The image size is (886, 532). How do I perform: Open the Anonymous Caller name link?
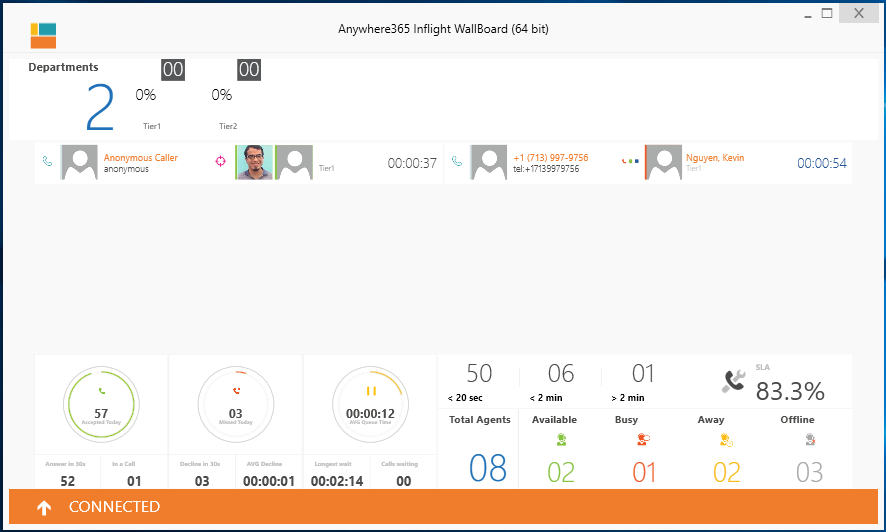point(141,158)
